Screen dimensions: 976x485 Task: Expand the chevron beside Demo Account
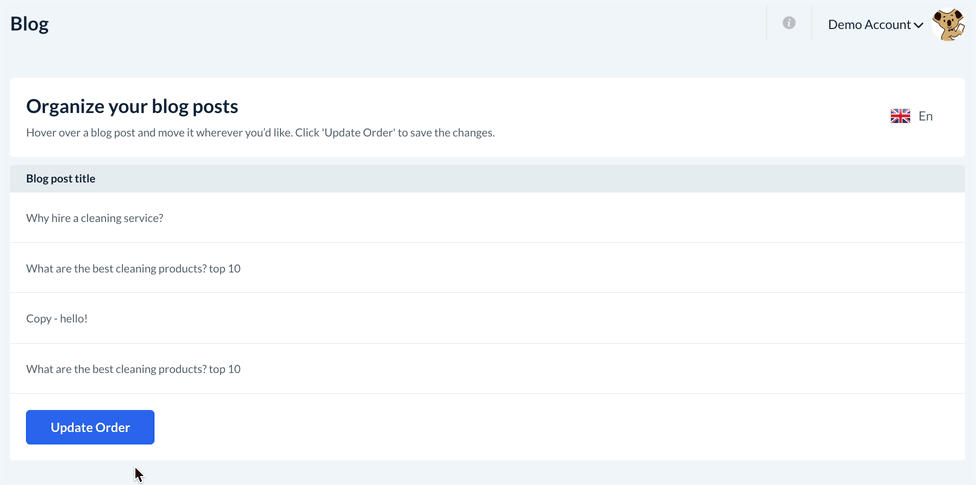coord(918,25)
